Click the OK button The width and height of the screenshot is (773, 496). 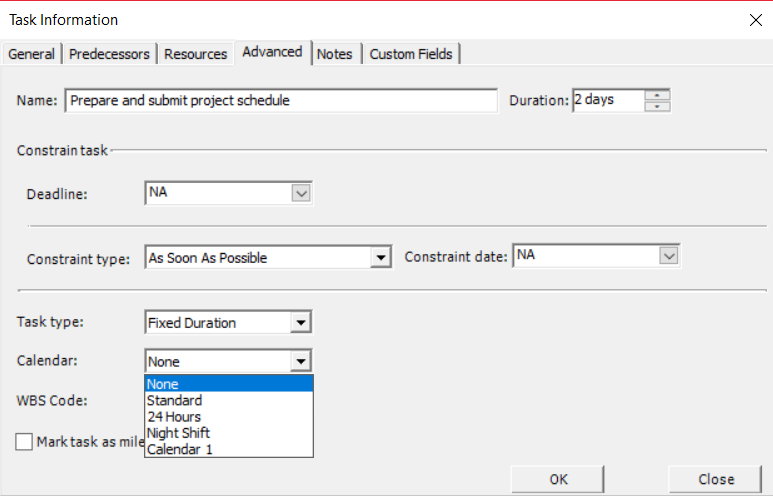click(x=558, y=479)
